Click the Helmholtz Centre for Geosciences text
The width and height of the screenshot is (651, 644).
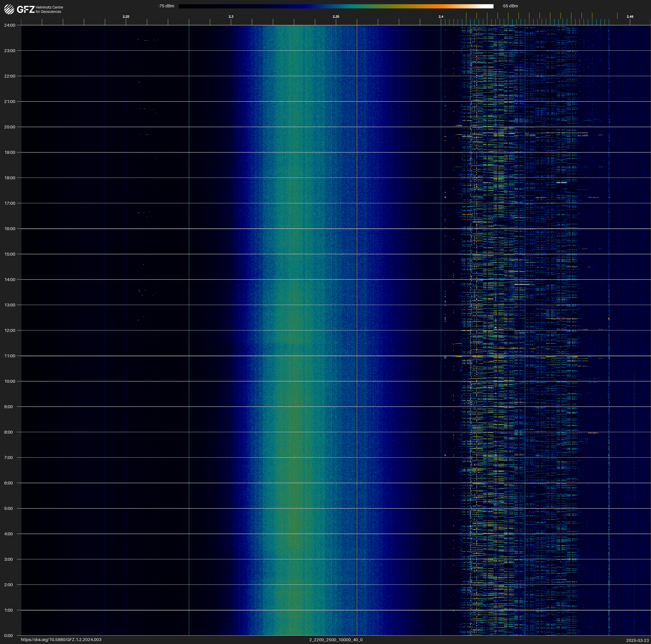tap(49, 9)
